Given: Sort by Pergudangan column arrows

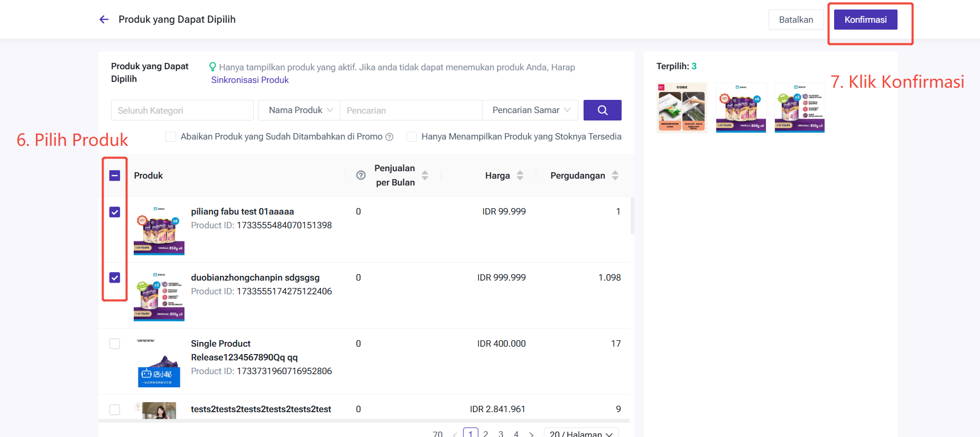Looking at the screenshot, I should pos(615,175).
